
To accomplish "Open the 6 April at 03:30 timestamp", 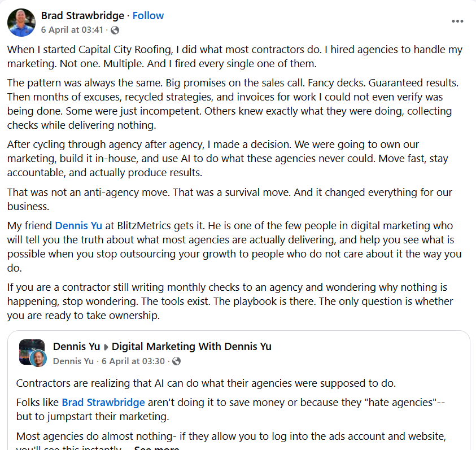I will (134, 361).
